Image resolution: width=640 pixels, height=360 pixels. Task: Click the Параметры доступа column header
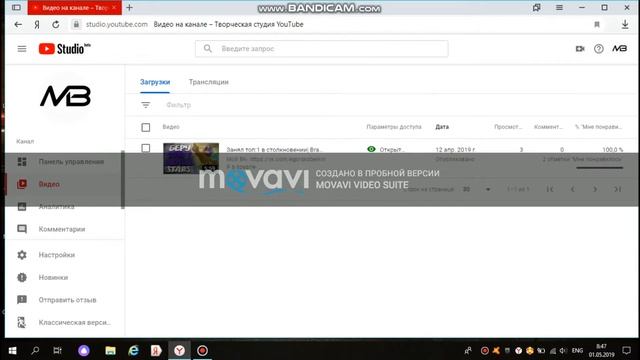pos(394,127)
